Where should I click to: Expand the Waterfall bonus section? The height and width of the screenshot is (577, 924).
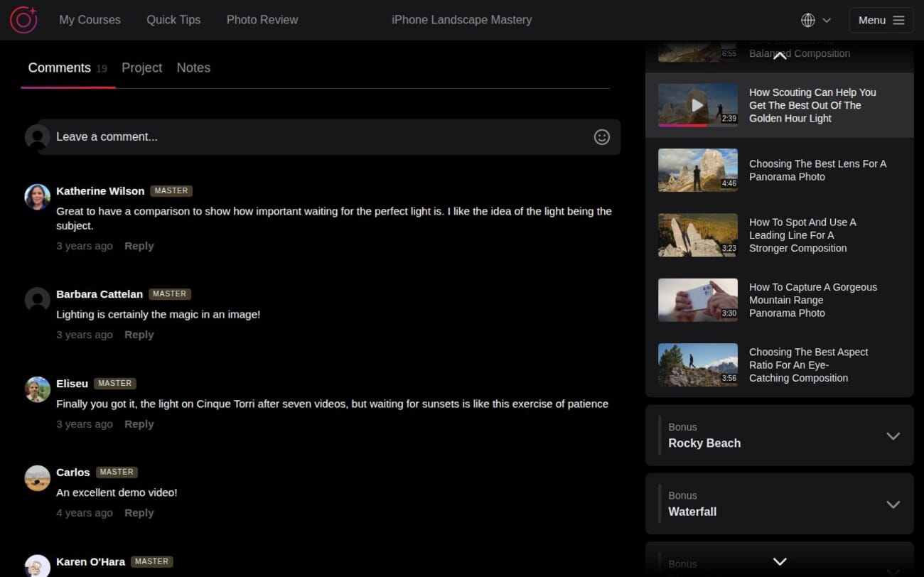click(893, 505)
